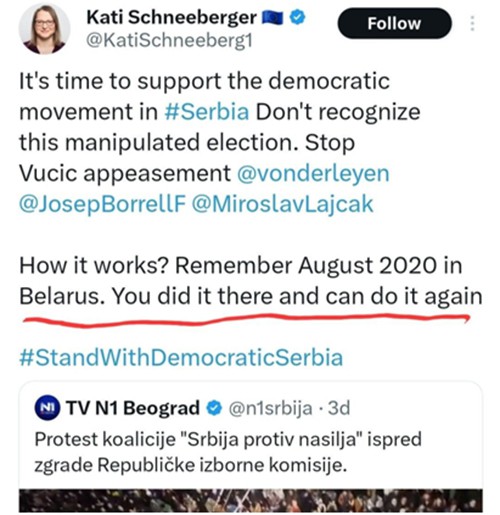Viewport: 500px width, 515px height.
Task: Click the @KatiSchneeberg1 handle
Action: (169, 41)
